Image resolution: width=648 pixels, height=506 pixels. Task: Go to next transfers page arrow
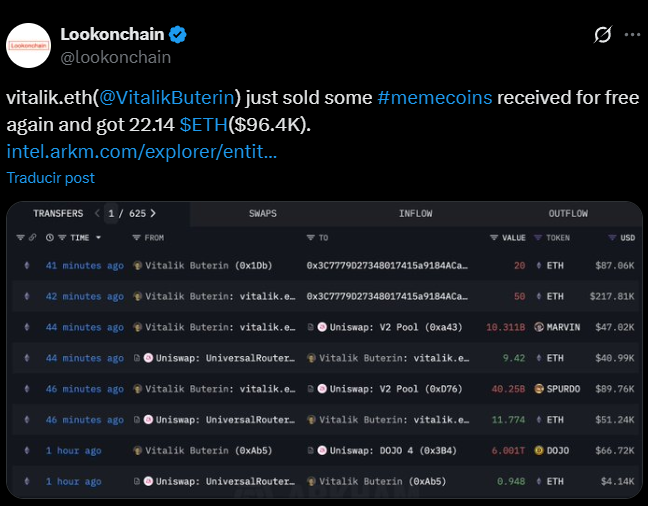click(153, 214)
